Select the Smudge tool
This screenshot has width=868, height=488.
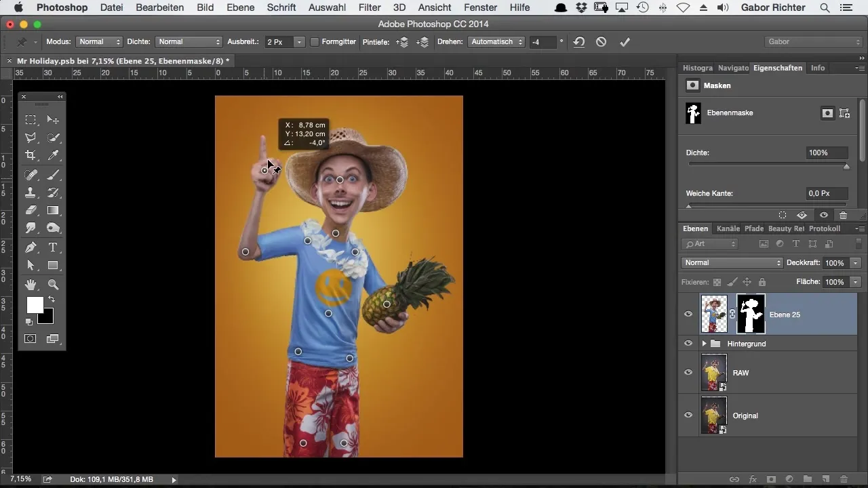(x=31, y=228)
